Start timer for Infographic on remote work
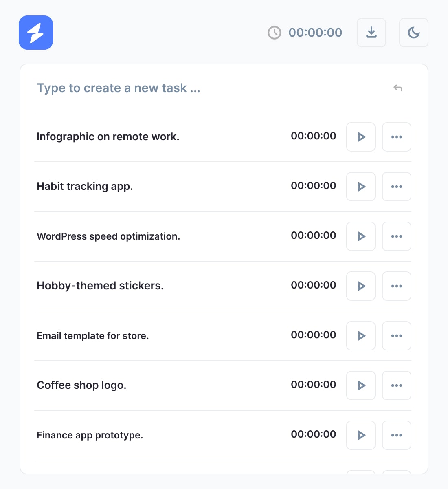The width and height of the screenshot is (448, 489). click(361, 137)
